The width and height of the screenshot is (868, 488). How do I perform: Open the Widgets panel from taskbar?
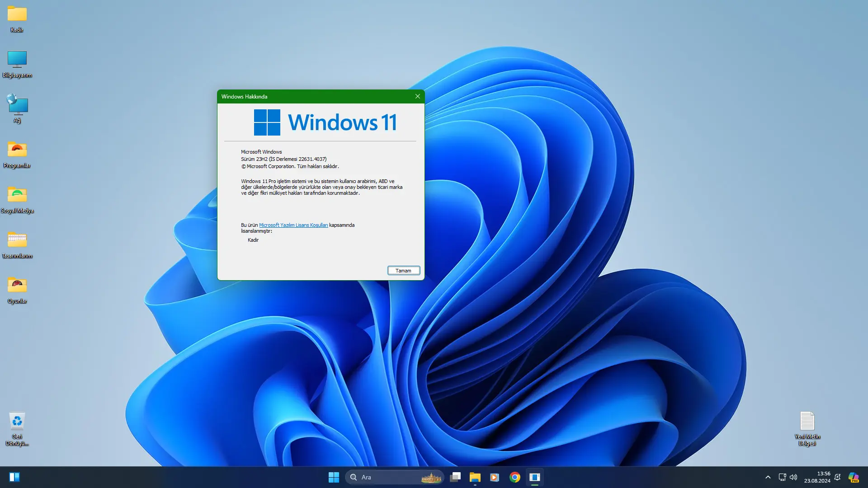click(x=14, y=477)
